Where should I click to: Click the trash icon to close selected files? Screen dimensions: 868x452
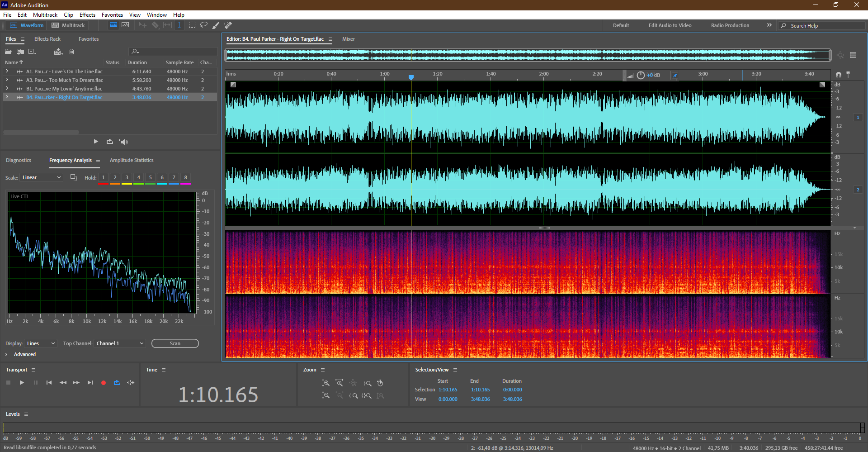(x=71, y=52)
